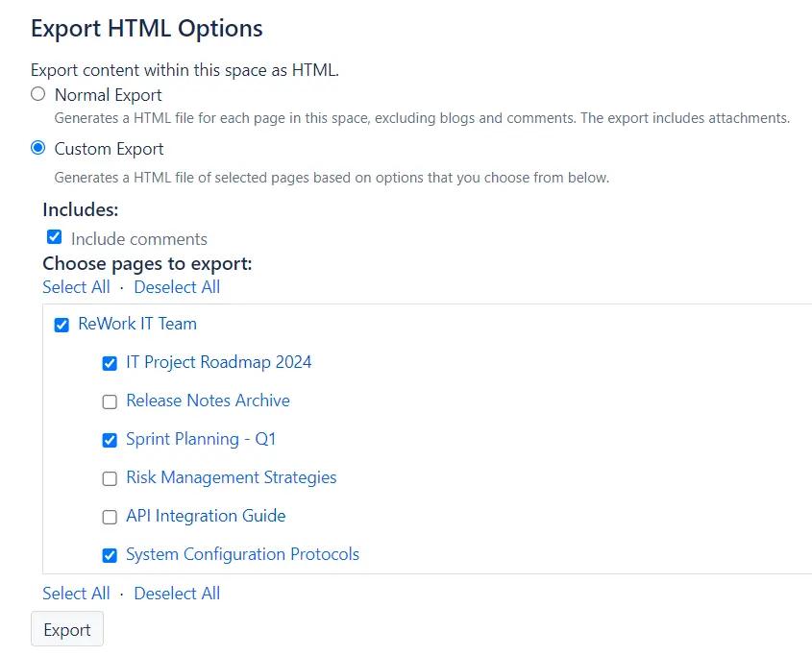Viewport: 812px width, 656px height.
Task: Click the Export button
Action: tap(66, 629)
